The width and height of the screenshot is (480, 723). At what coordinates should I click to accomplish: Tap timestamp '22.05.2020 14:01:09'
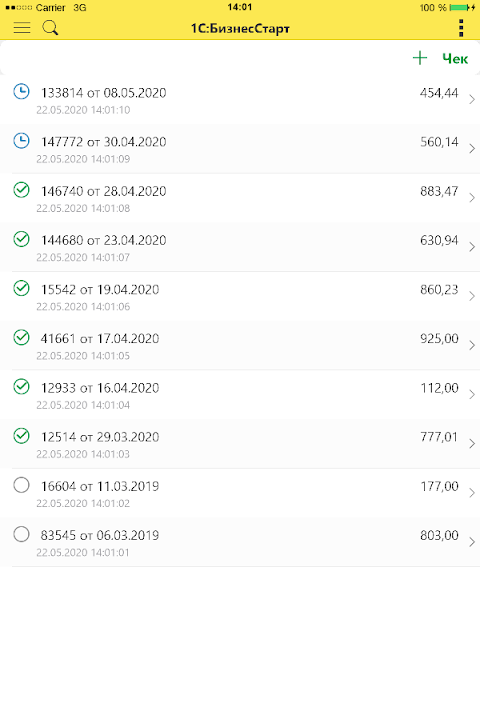tap(83, 159)
